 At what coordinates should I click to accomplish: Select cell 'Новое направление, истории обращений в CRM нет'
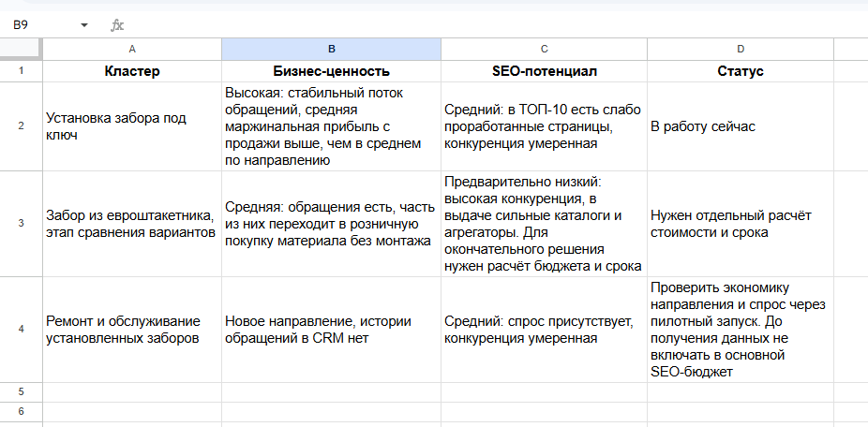coord(332,329)
